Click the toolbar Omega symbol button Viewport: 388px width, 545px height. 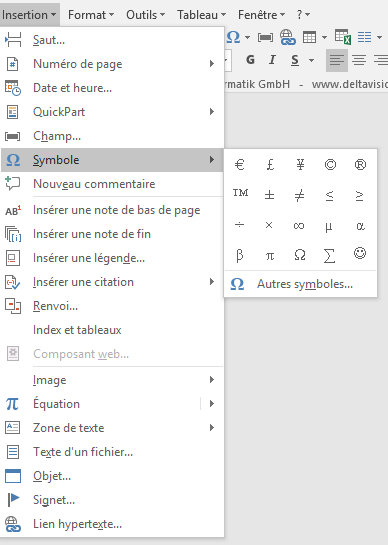pyautogui.click(x=233, y=37)
